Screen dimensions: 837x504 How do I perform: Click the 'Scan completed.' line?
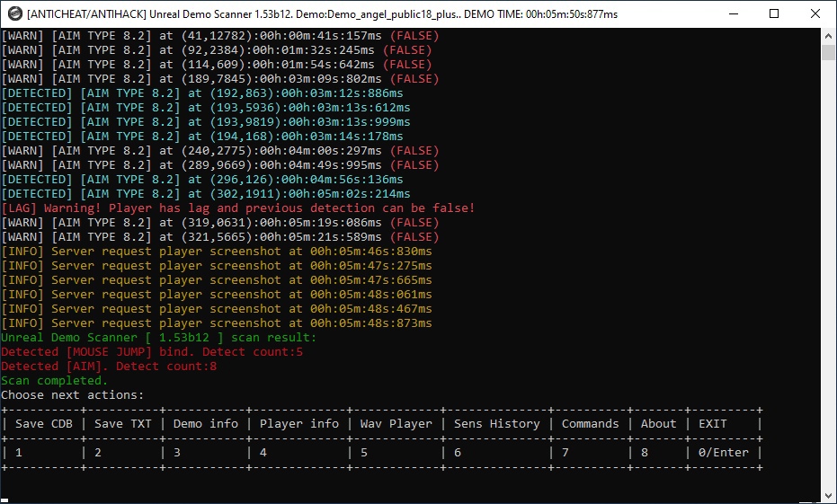tap(55, 381)
